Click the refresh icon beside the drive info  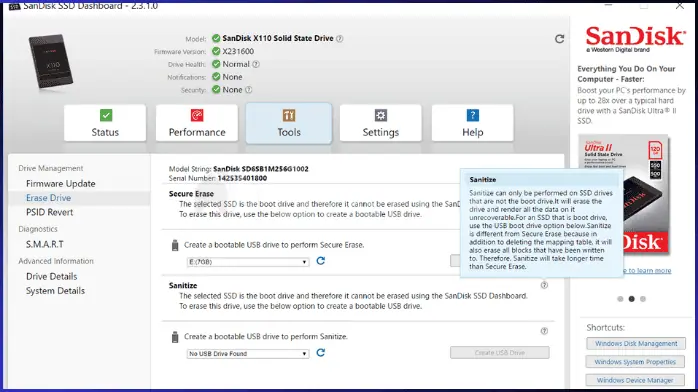(x=560, y=39)
